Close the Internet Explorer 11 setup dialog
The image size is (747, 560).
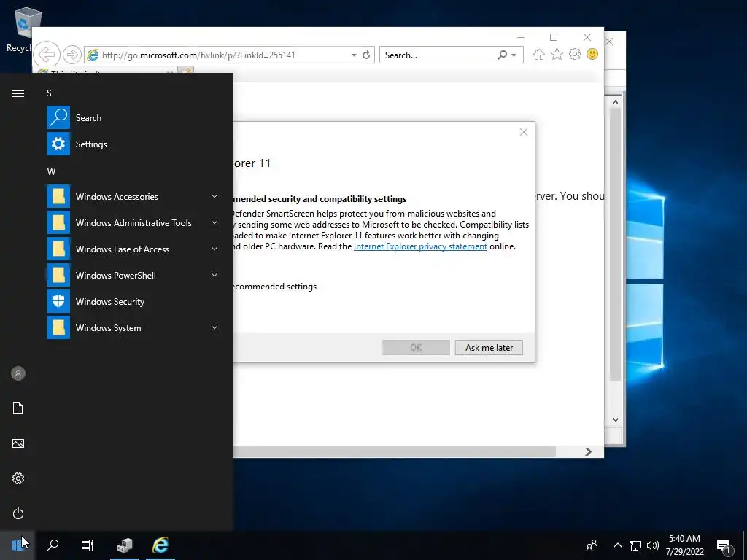524,132
